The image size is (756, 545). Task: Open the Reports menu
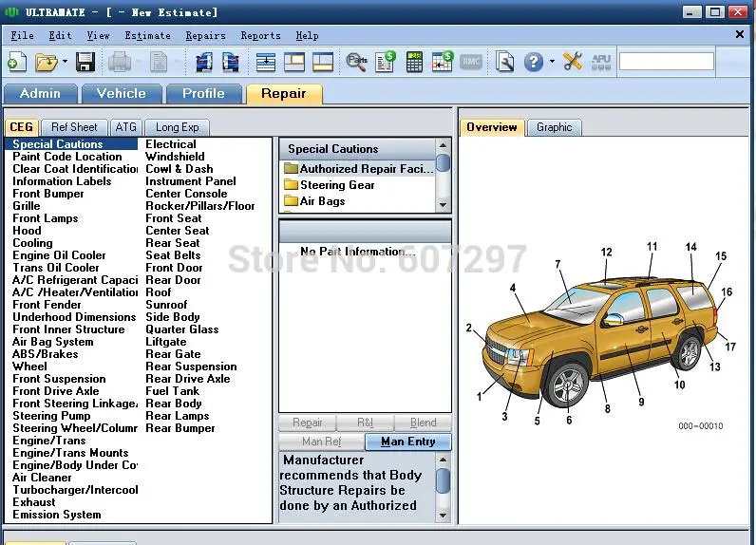coord(260,36)
